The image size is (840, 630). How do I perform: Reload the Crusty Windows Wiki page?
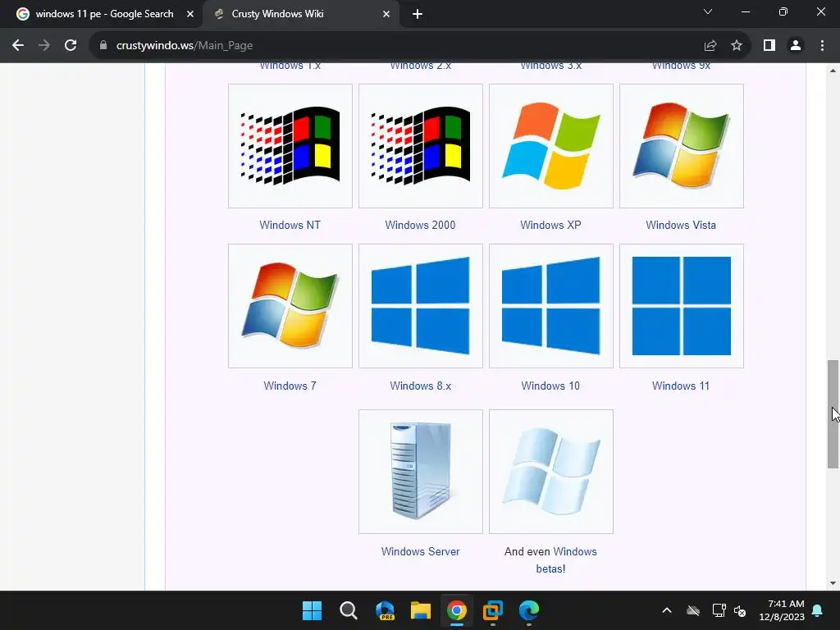pyautogui.click(x=71, y=46)
